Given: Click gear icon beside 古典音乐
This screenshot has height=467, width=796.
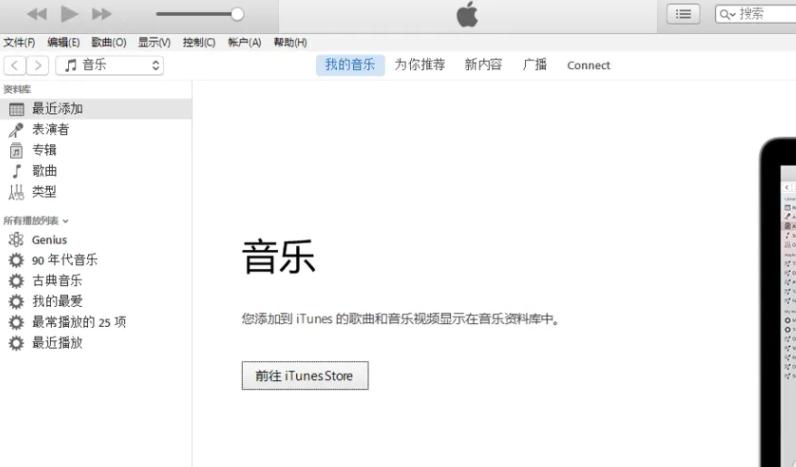Looking at the screenshot, I should (x=16, y=281).
